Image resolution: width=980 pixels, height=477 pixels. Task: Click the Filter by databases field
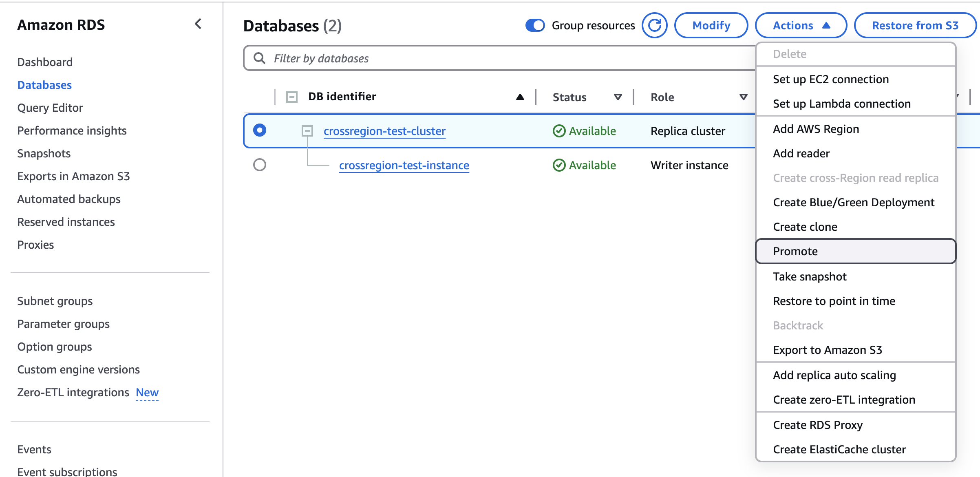489,58
